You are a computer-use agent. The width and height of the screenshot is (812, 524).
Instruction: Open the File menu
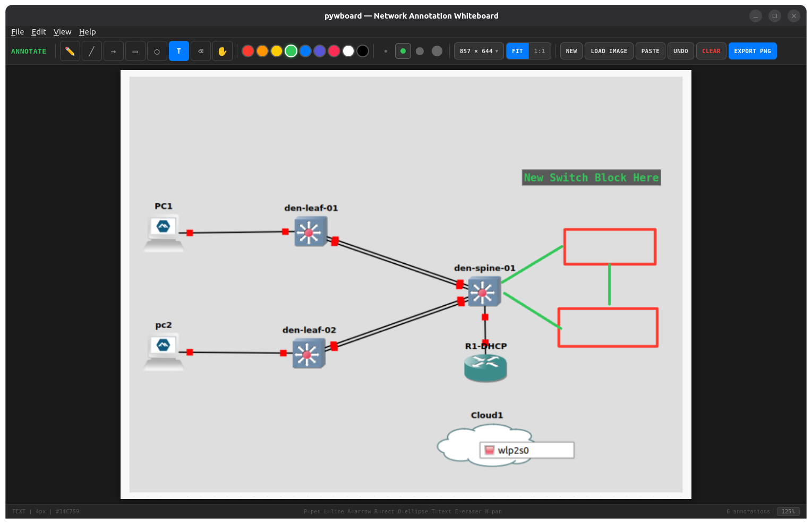tap(18, 31)
